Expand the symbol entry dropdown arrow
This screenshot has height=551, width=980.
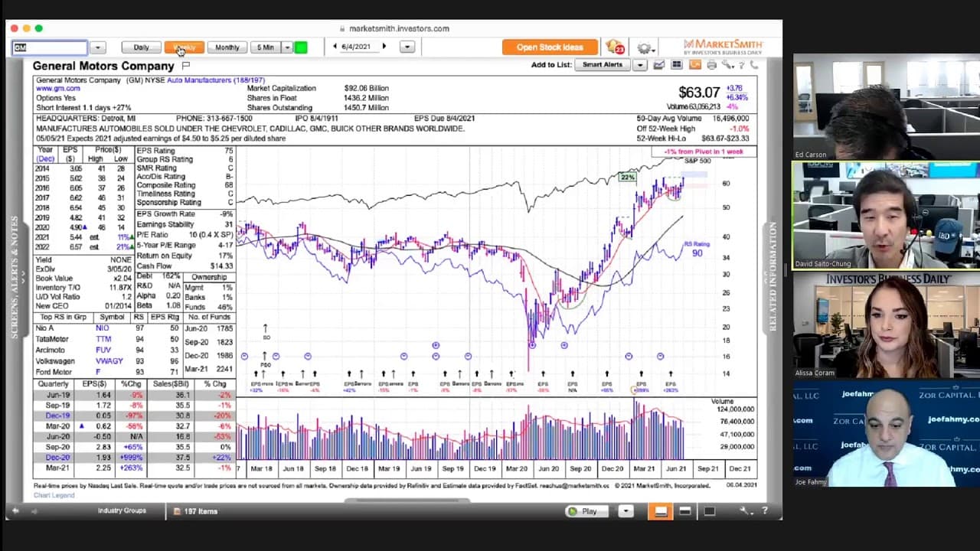pyautogui.click(x=97, y=47)
